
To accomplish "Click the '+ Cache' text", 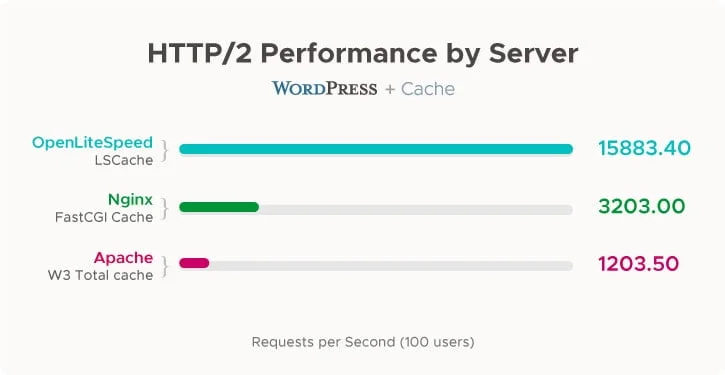I will pyautogui.click(x=420, y=89).
